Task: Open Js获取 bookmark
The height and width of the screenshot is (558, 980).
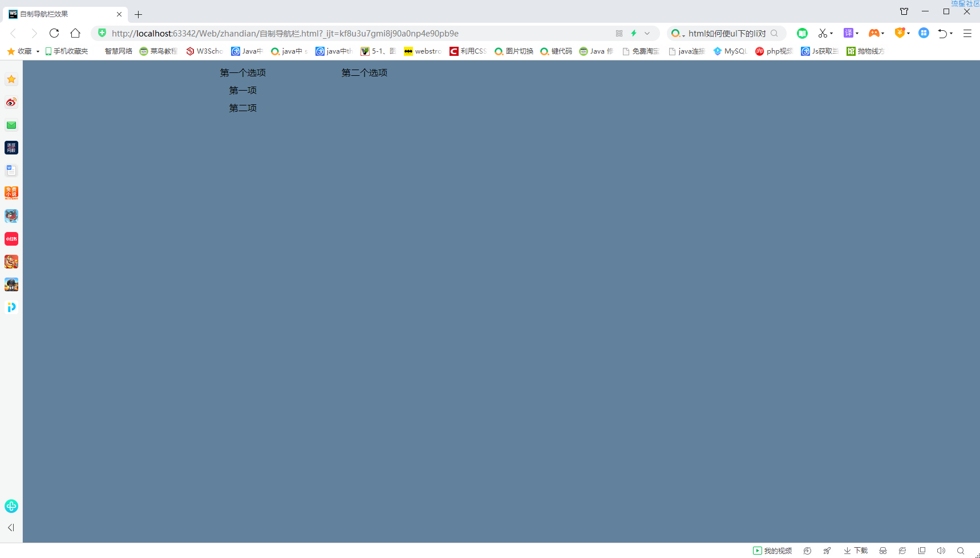Action: pos(820,51)
